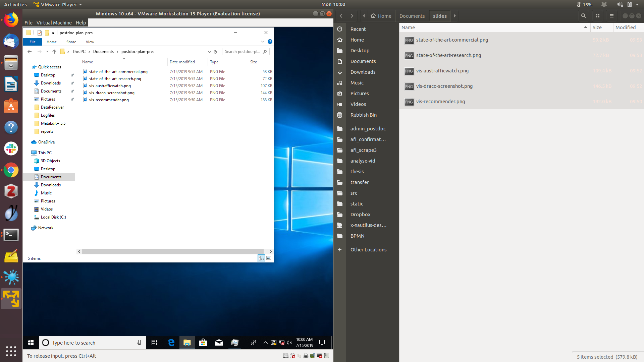The height and width of the screenshot is (362, 644).
Task: Click Windows Explorer refresh button
Action: [215, 52]
